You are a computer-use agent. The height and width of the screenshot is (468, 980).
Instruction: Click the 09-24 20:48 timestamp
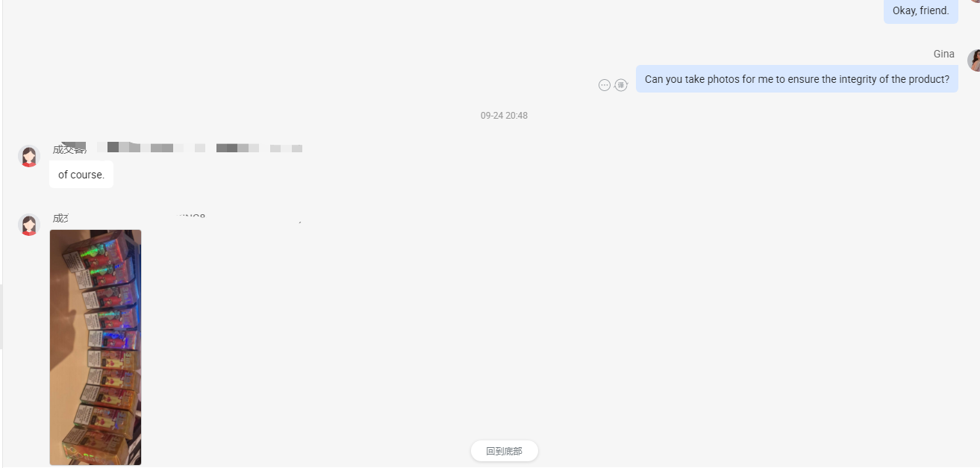[x=504, y=116]
